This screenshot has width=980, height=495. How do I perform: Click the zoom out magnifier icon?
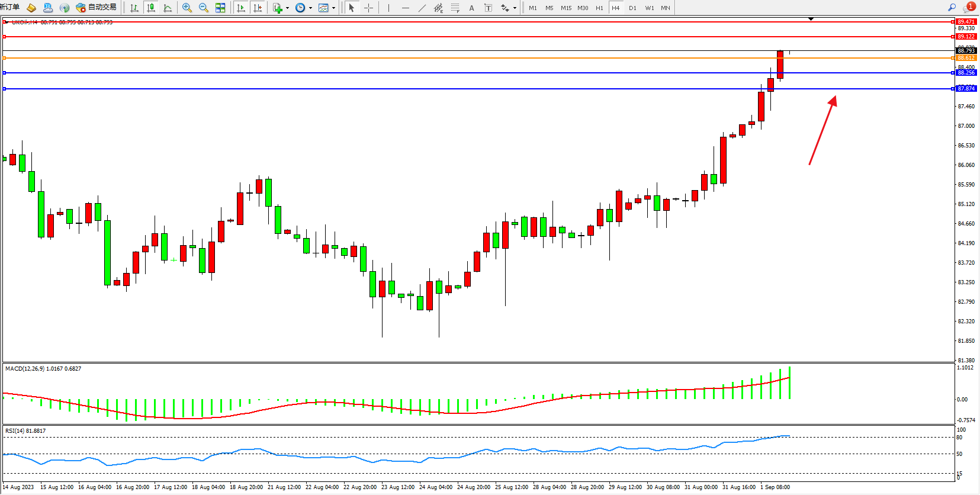204,8
